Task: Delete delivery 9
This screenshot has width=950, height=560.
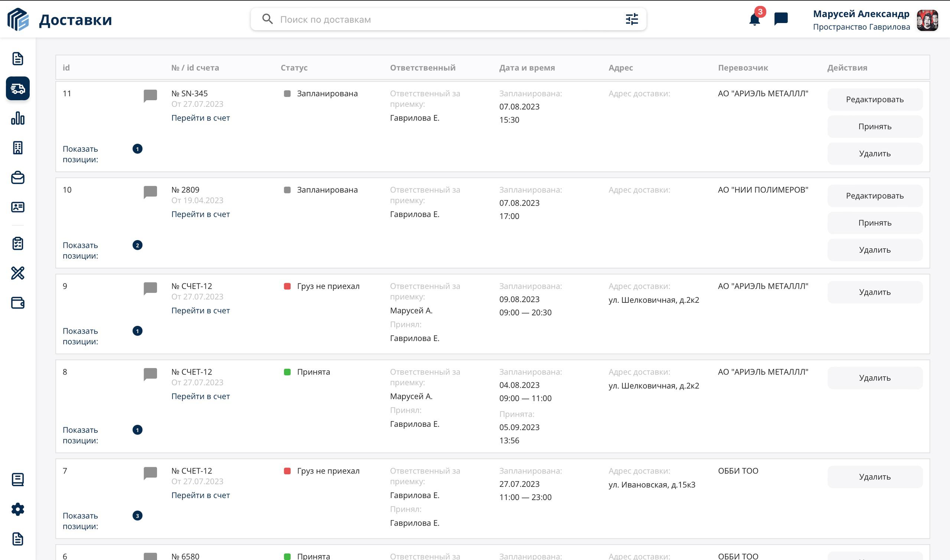Action: [875, 292]
